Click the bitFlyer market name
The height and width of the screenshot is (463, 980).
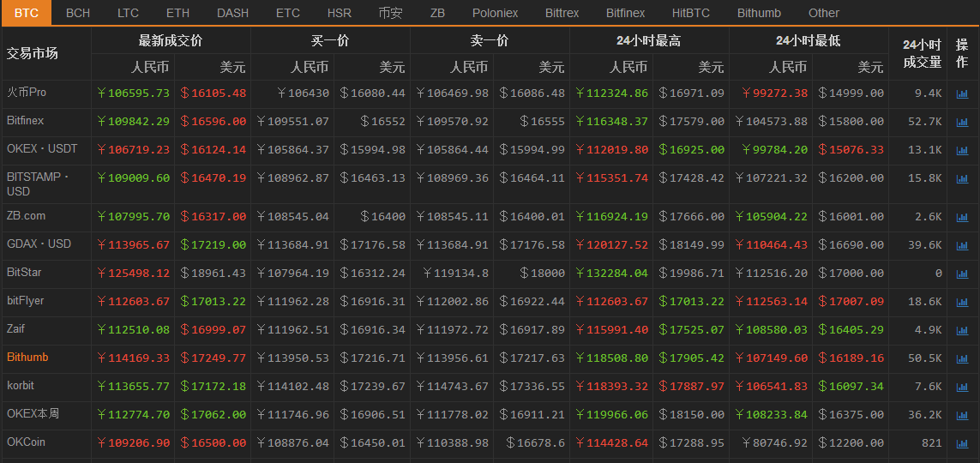[25, 301]
